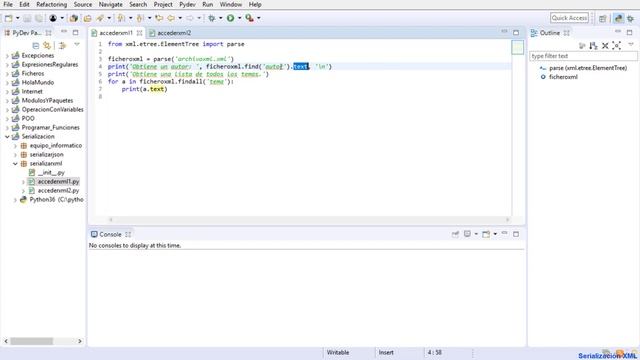640x360 pixels.
Task: Open the Navigate menu
Action: 111,4
